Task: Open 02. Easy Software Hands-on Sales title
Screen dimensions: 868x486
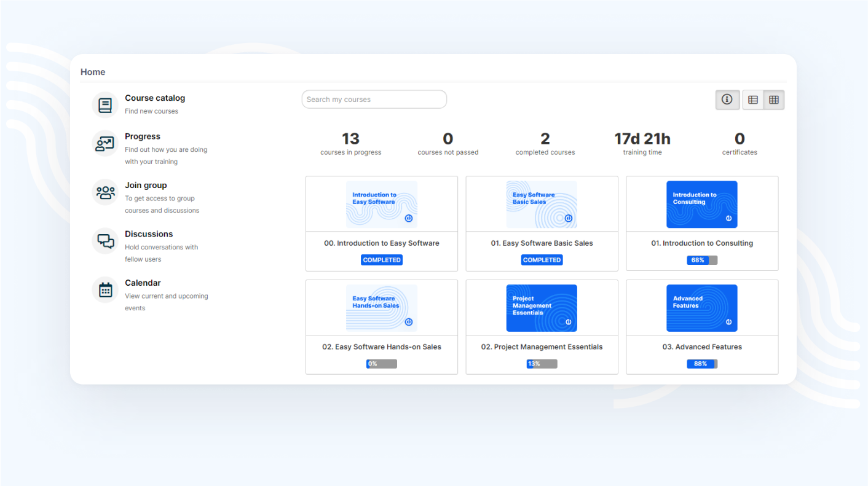Action: tap(381, 347)
